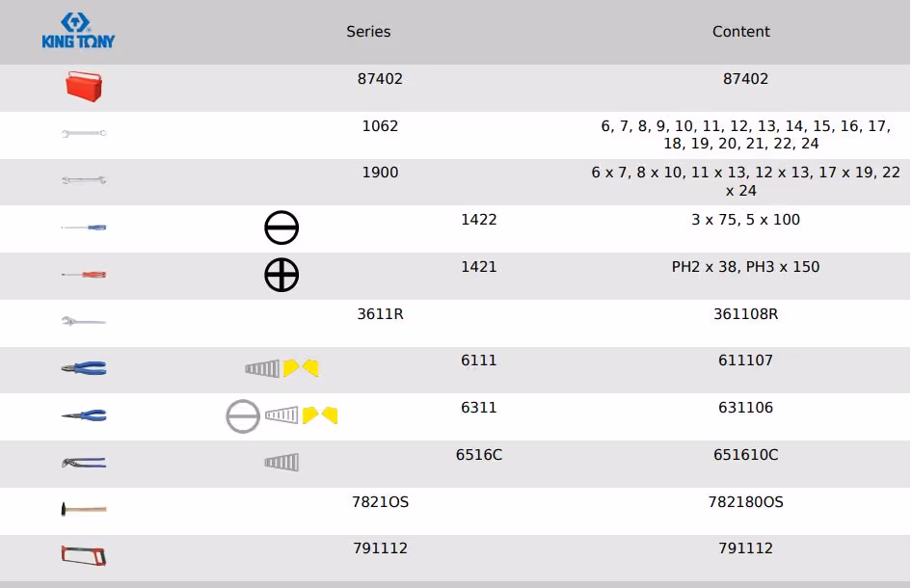Click the King Tony logo
This screenshot has height=588, width=912.
78,31
